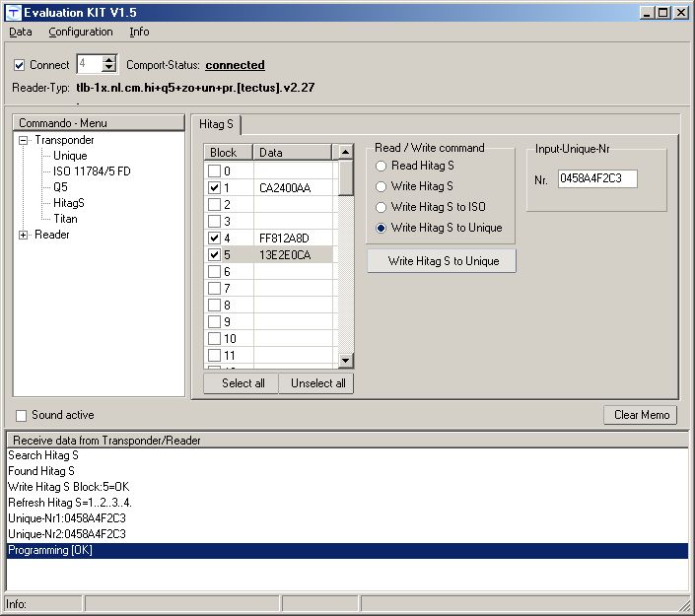The image size is (695, 616).
Task: Select the 'Programming [OK]' log line
Action: 347,550
